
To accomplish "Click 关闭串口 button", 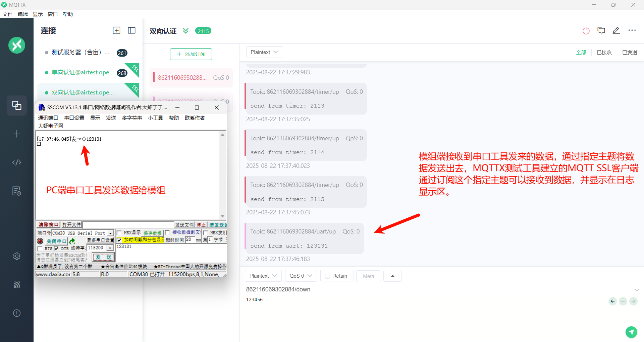I will tap(56, 241).
